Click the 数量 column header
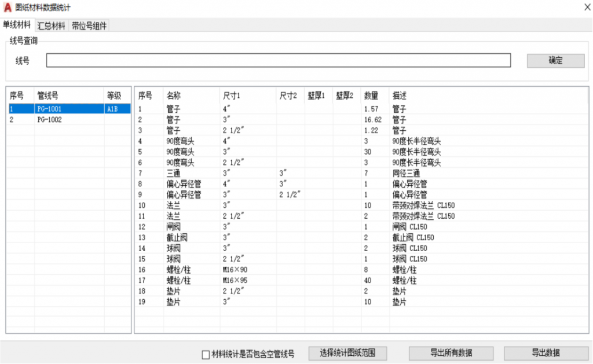 click(371, 95)
